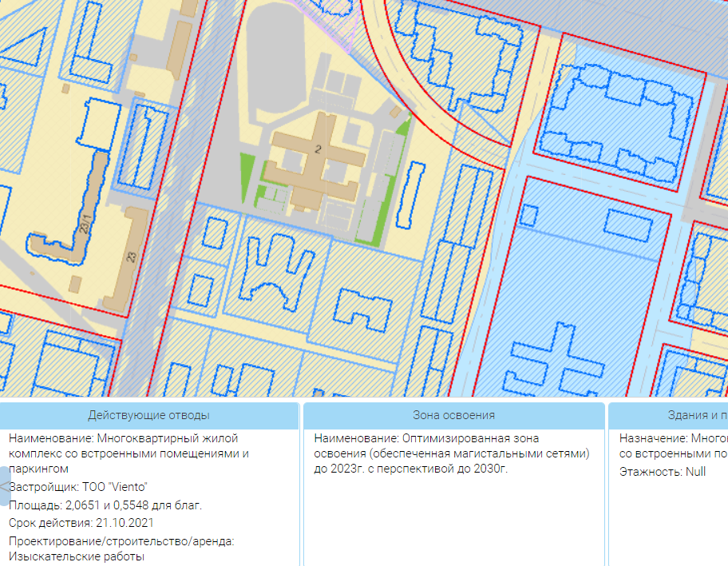The width and height of the screenshot is (728, 566).
Task: Click the cross-shaped building labeled 2
Action: coord(318,160)
